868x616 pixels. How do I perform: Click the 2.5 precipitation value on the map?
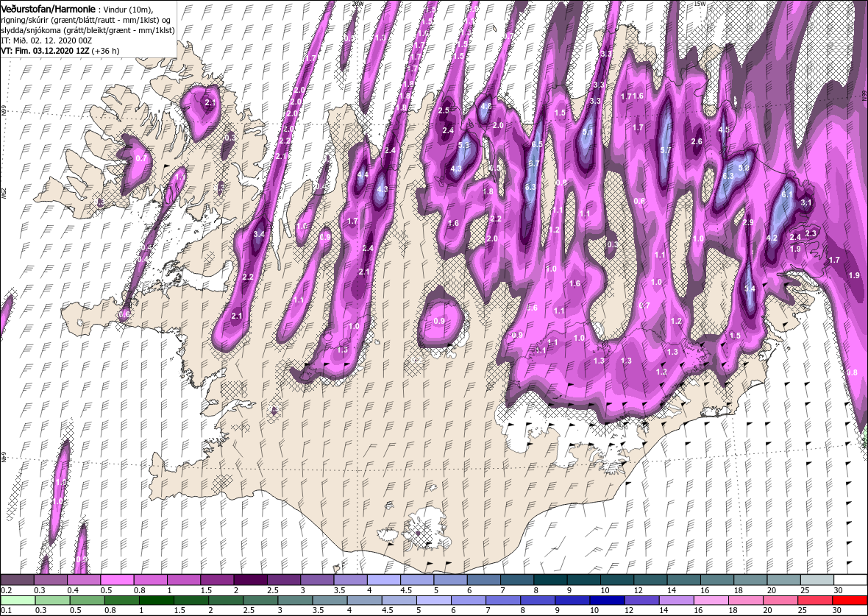click(x=444, y=111)
